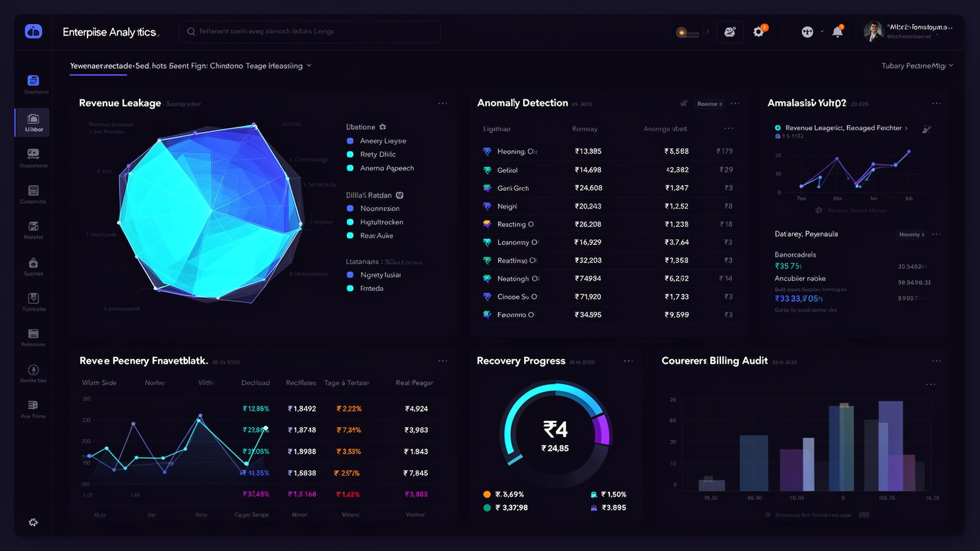This screenshot has height=551, width=980.
Task: Open Courerers Billing Audit options menu
Action: coord(936,361)
